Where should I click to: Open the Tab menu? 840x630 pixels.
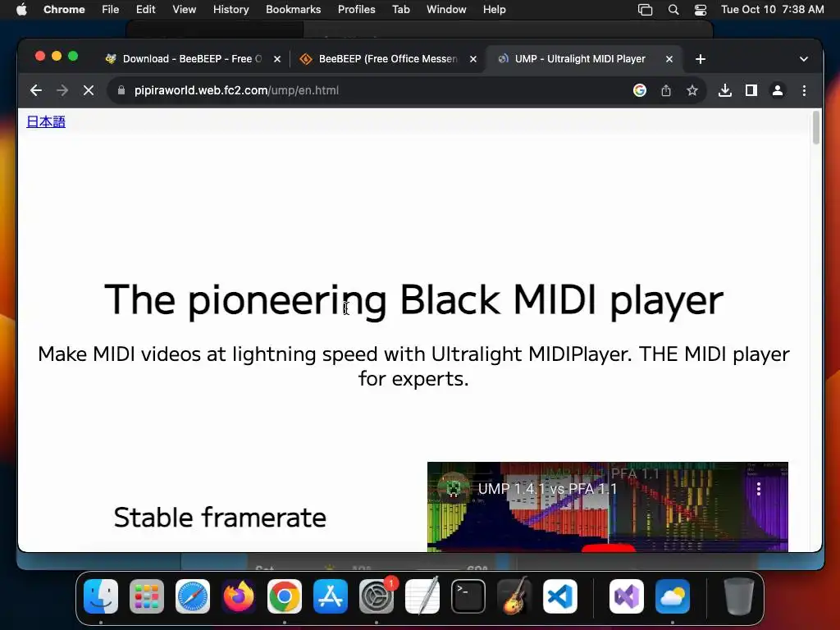(400, 10)
